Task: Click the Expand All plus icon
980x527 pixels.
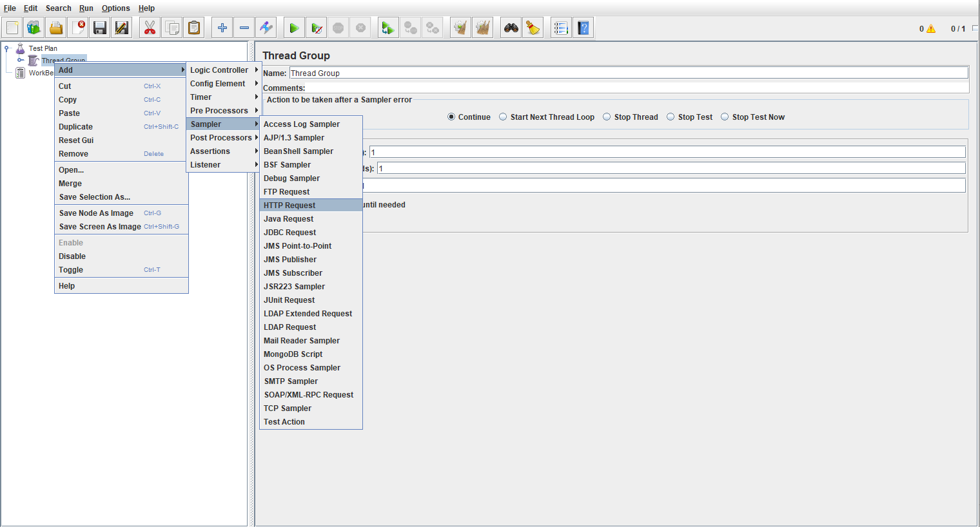Action: (x=222, y=28)
